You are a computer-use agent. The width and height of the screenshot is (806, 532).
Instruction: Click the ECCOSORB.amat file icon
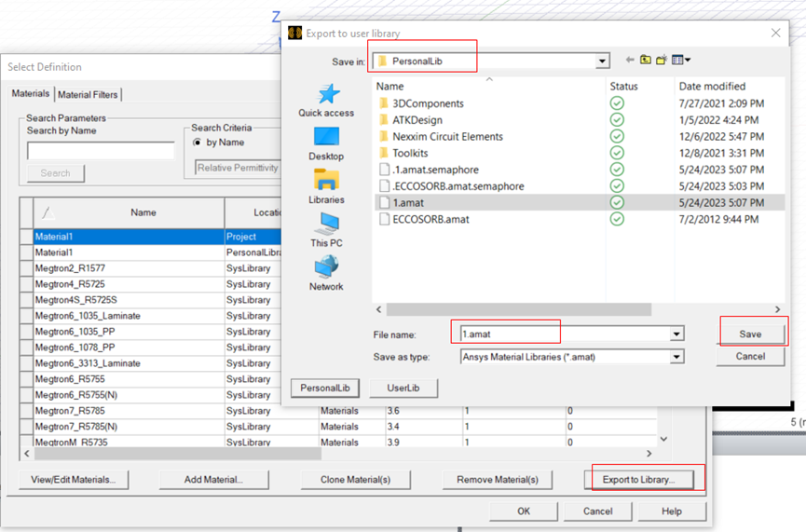tap(384, 219)
